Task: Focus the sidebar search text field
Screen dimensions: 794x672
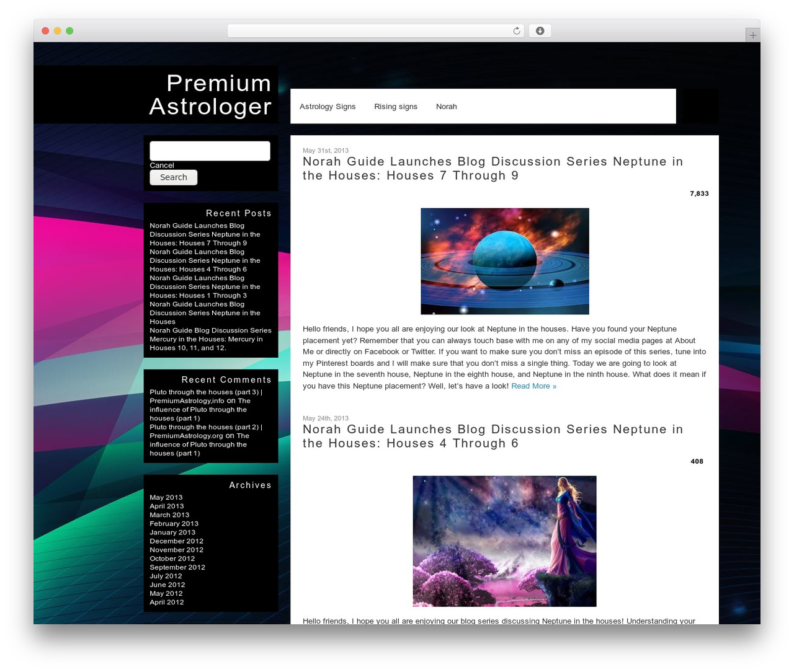Action: coord(210,151)
